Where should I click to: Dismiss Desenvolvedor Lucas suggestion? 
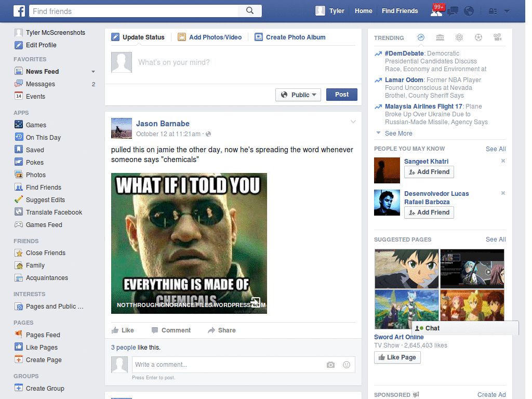[503, 193]
